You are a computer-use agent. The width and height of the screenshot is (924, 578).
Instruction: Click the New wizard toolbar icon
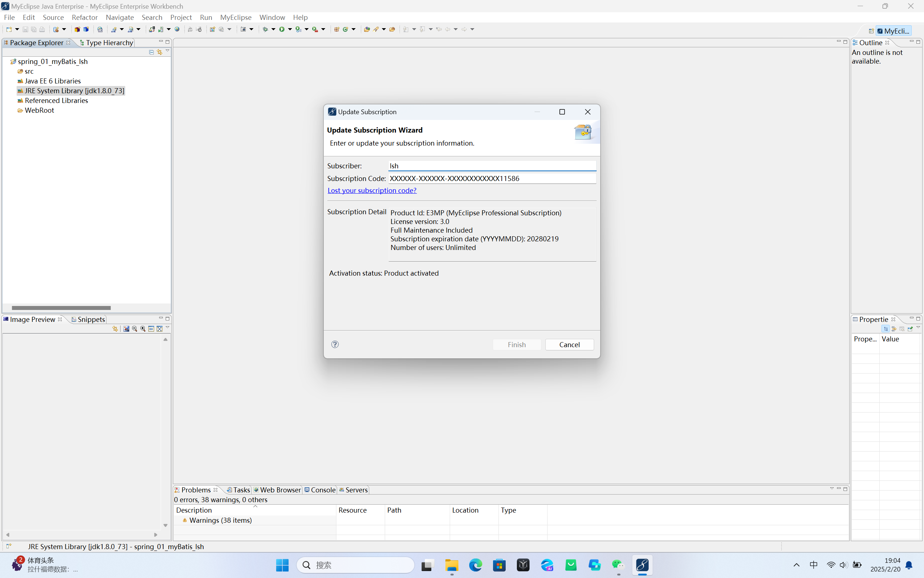(x=9, y=29)
